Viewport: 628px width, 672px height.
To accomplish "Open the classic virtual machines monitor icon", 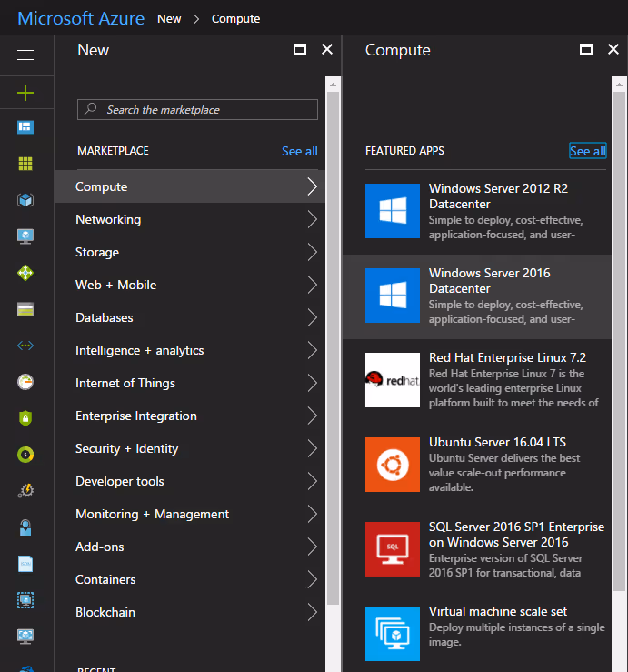I will (x=25, y=637).
